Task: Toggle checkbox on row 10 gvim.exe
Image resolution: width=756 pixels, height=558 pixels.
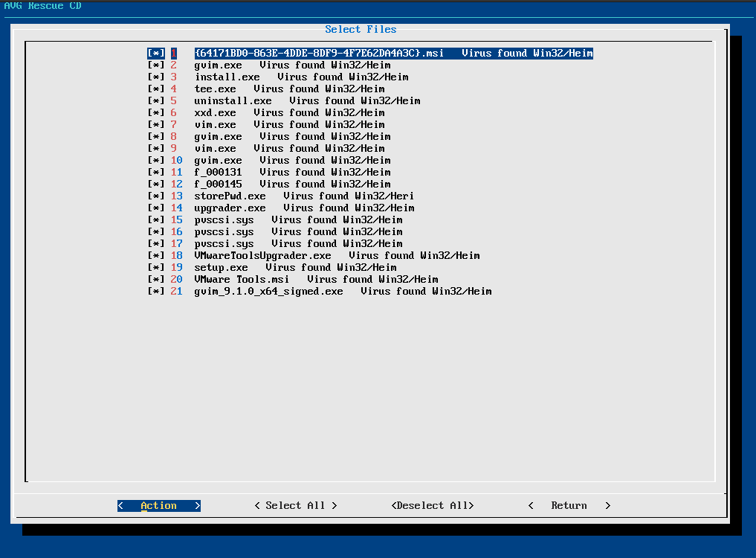Action: tap(155, 160)
